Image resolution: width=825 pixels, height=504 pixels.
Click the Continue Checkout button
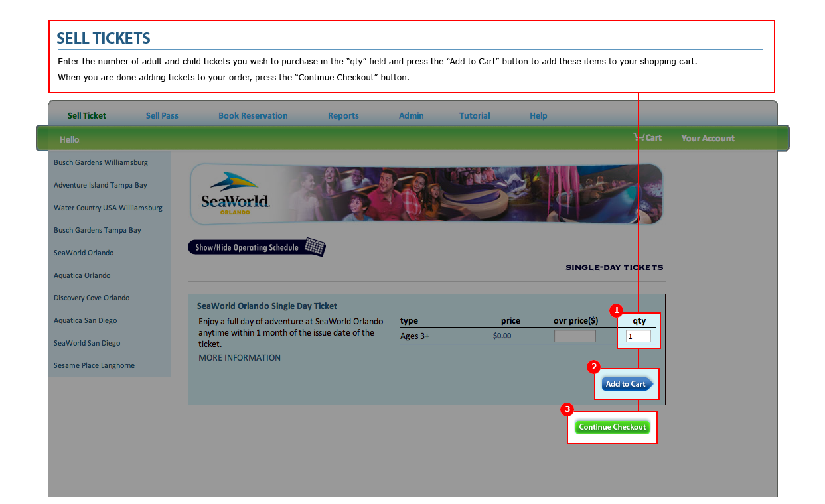tap(612, 427)
